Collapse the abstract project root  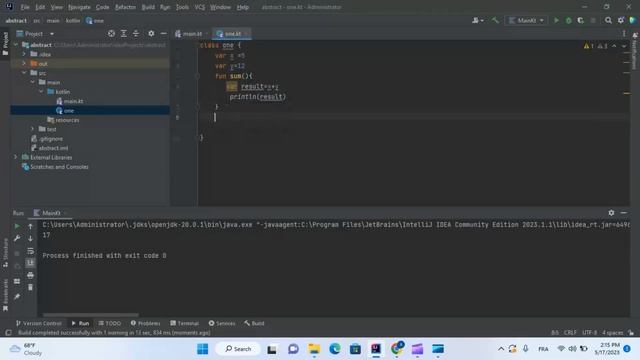(x=16, y=44)
